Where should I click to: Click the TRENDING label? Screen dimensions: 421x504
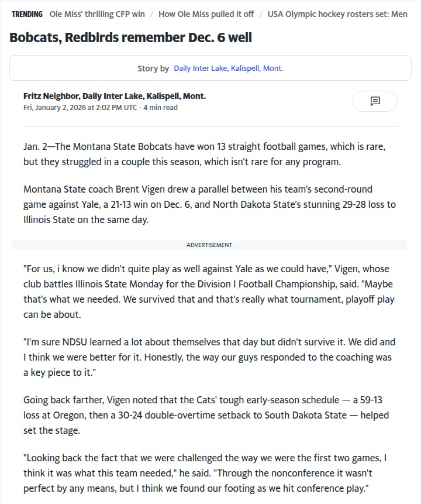(27, 14)
